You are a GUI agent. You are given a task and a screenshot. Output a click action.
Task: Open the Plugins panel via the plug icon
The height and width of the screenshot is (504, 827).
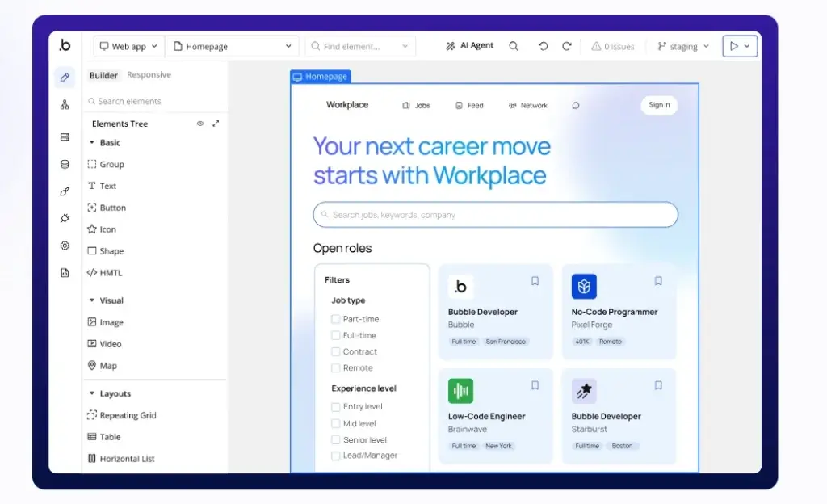tap(65, 218)
